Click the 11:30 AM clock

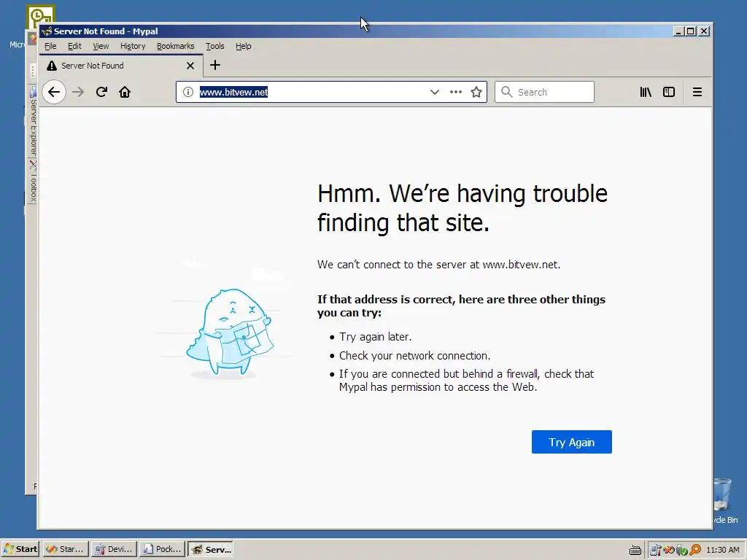pyautogui.click(x=723, y=550)
